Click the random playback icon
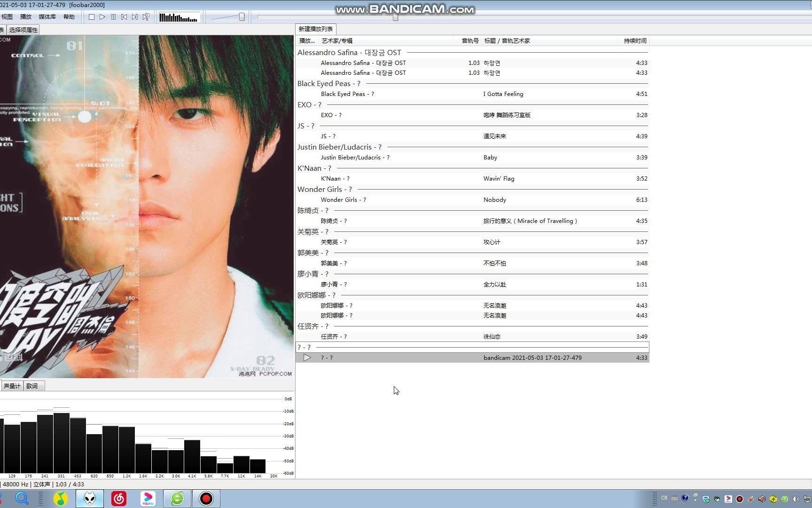Viewport: 812px width, 508px height. point(146,17)
